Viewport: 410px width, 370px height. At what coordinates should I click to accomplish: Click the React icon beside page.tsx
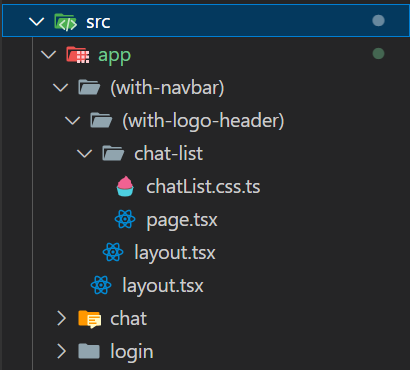(x=125, y=219)
